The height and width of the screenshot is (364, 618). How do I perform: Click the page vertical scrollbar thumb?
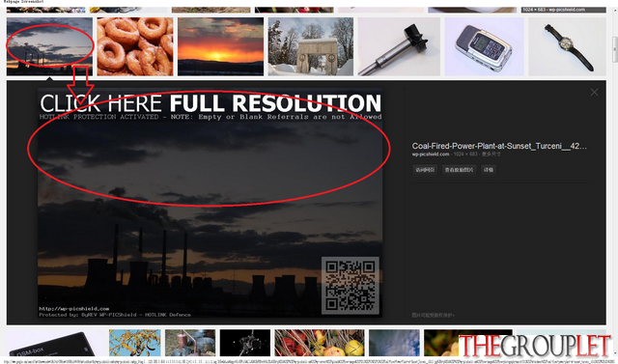point(615,49)
